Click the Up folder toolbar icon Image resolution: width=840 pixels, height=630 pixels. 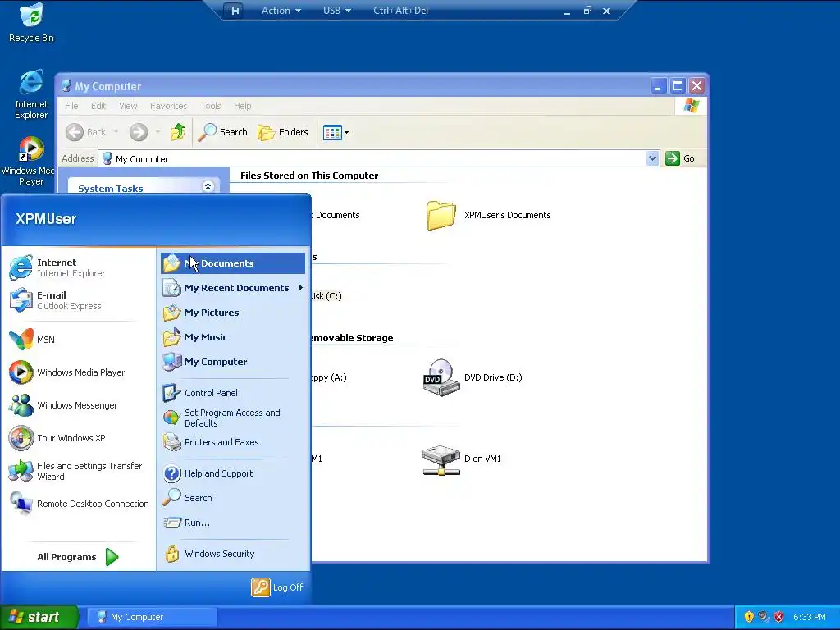click(178, 132)
